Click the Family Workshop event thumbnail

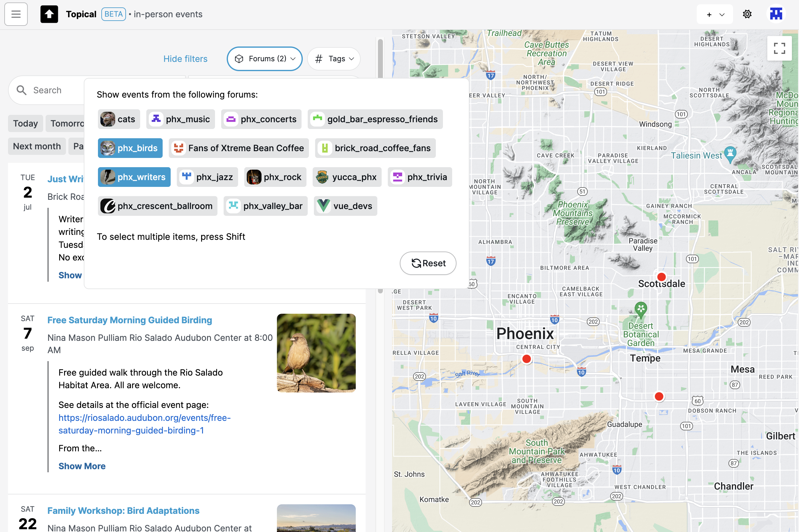point(316,518)
